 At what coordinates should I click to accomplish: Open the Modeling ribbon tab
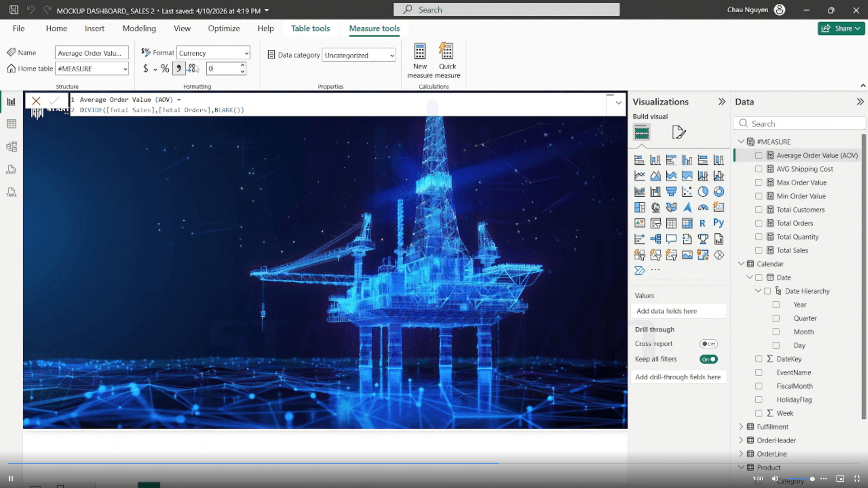coord(139,28)
